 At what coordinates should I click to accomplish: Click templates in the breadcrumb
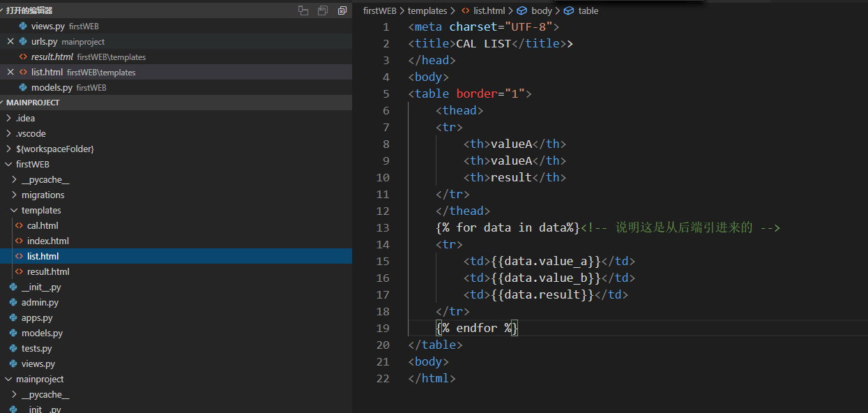pyautogui.click(x=427, y=10)
